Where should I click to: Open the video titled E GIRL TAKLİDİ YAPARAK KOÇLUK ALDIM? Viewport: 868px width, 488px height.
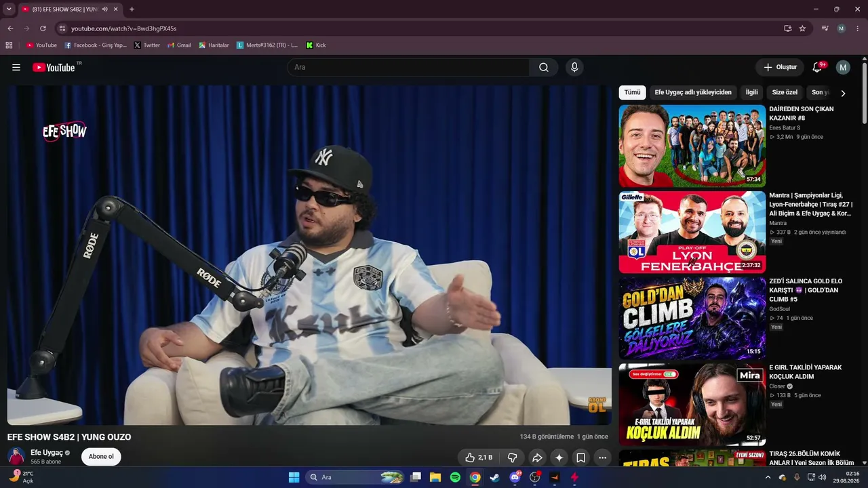coord(806,372)
